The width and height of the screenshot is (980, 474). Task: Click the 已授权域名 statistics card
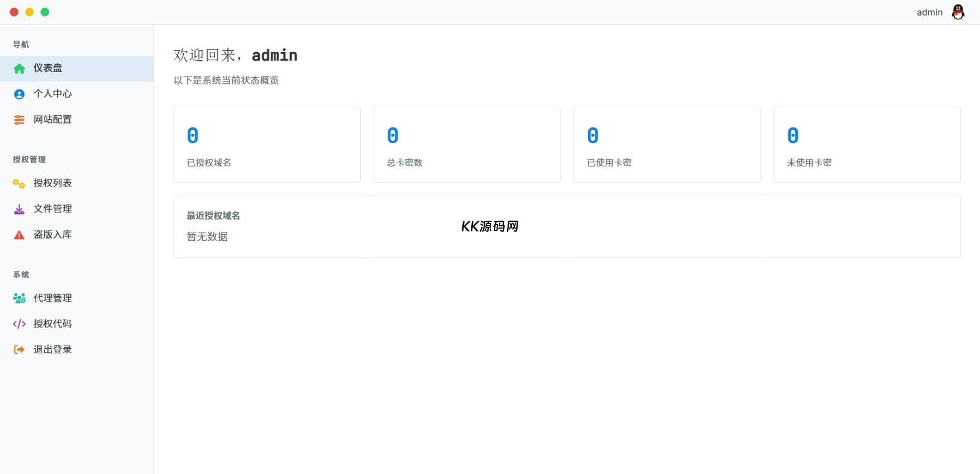coord(267,145)
